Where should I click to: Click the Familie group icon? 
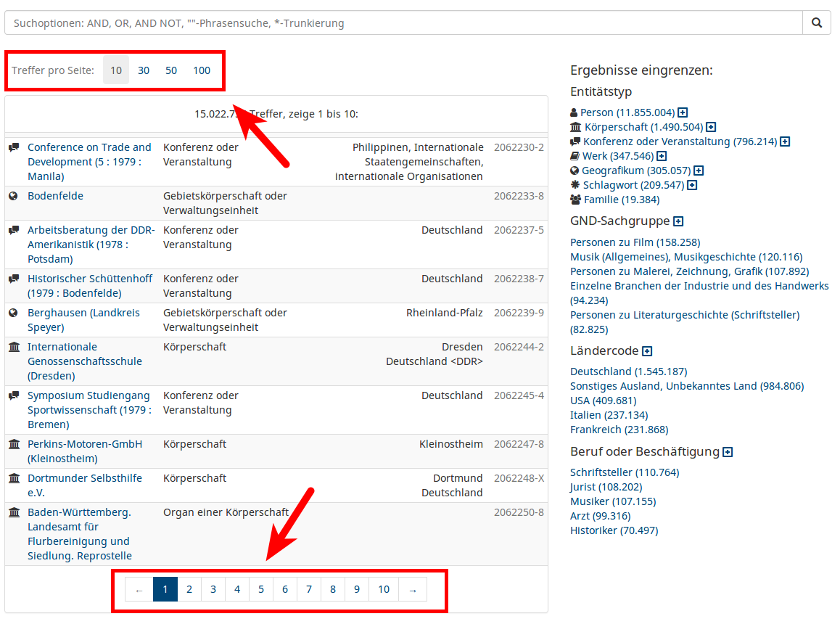coord(576,200)
